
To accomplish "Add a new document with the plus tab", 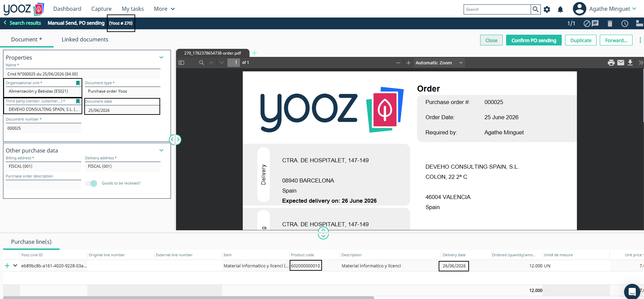I will (x=255, y=53).
